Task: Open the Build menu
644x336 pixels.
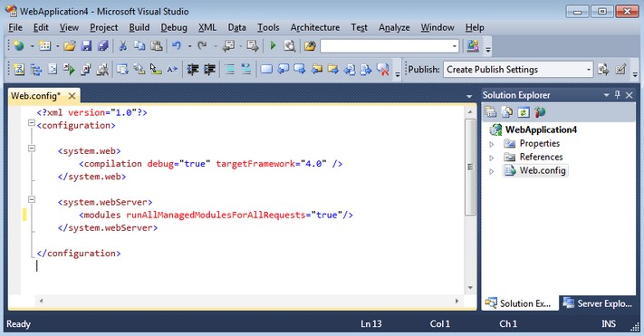Action: point(139,27)
